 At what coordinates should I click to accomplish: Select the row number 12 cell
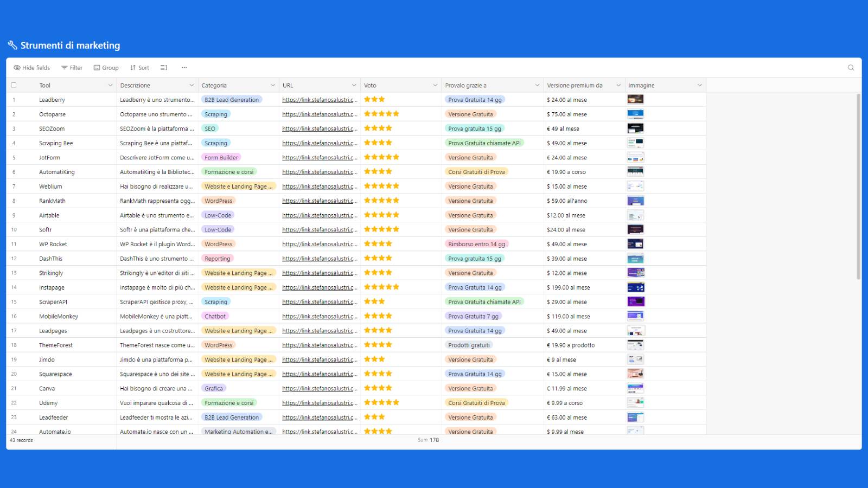pos(14,259)
